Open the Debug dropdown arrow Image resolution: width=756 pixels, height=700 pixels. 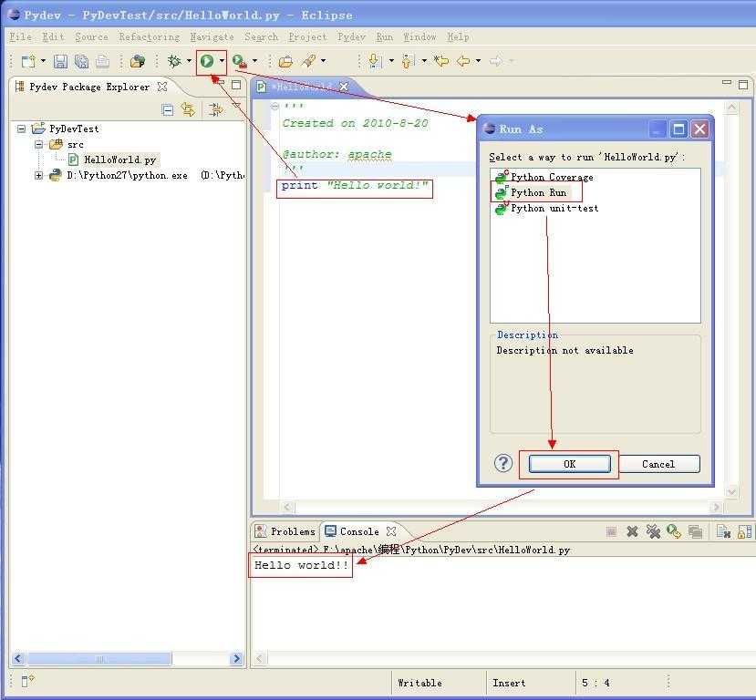click(189, 61)
